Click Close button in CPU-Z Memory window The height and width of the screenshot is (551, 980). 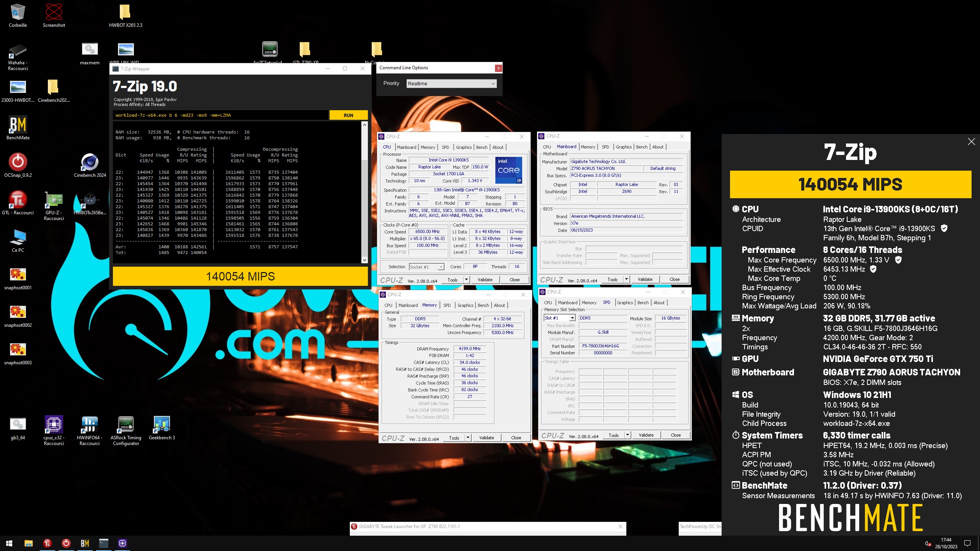click(516, 438)
